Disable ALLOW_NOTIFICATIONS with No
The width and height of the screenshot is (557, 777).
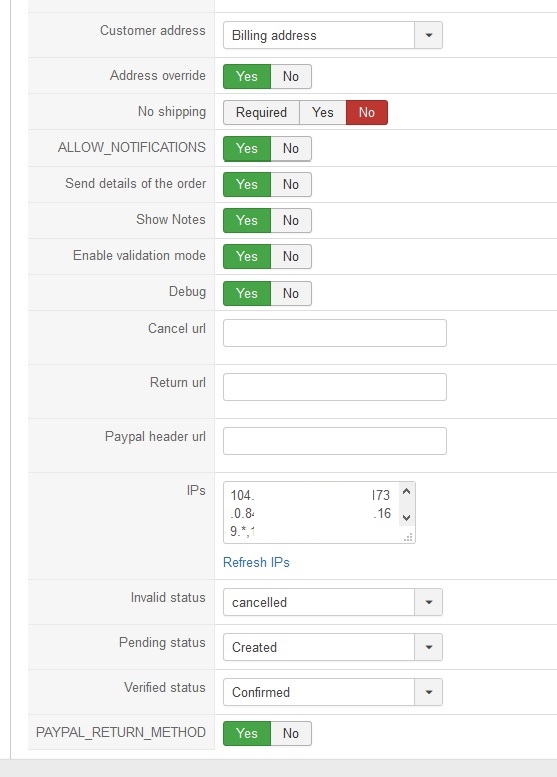point(291,149)
